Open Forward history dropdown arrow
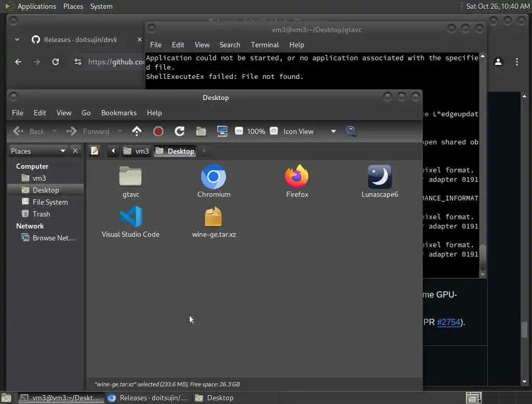 (x=120, y=131)
